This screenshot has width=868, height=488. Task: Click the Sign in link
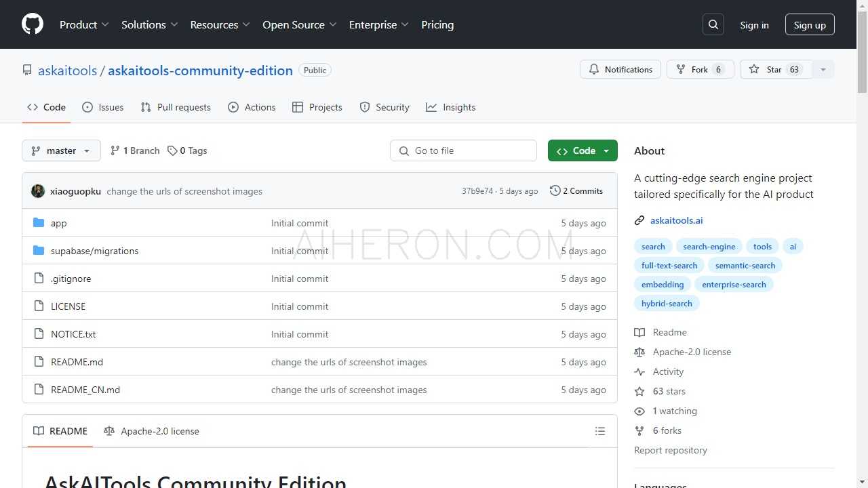coord(754,25)
